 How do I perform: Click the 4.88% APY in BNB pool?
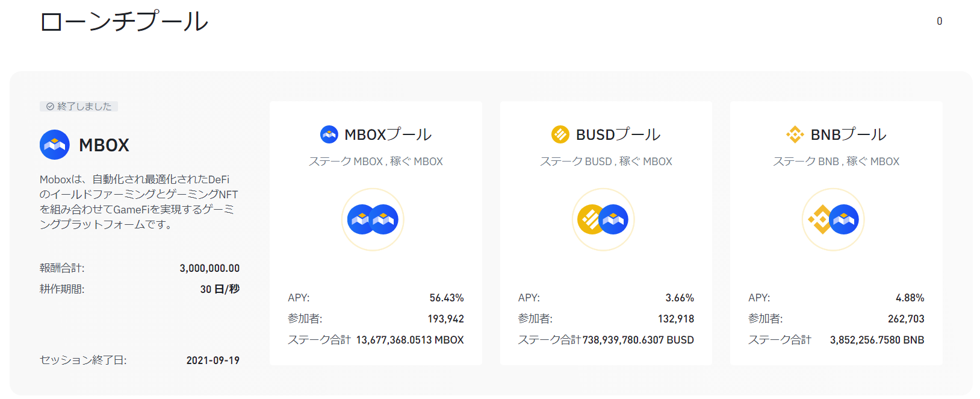[910, 298]
